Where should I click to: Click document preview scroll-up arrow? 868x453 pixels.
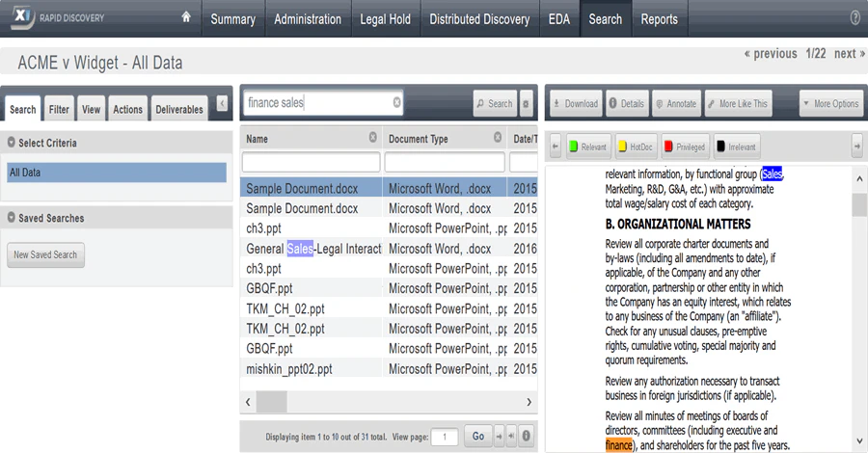[x=859, y=178]
